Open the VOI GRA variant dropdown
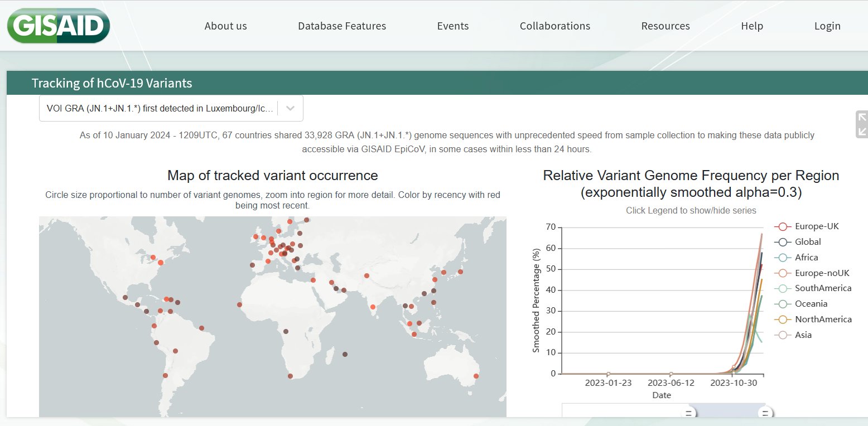 tap(159, 108)
